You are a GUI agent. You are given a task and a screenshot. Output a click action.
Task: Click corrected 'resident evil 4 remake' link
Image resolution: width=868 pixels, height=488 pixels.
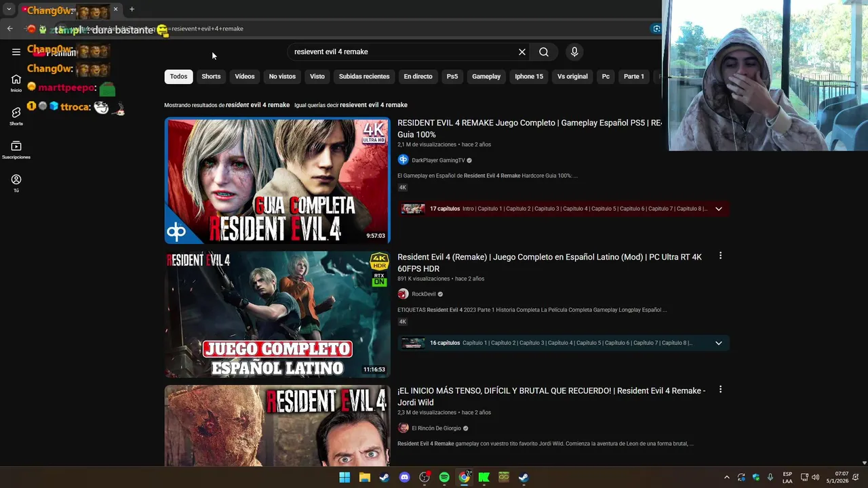(258, 105)
